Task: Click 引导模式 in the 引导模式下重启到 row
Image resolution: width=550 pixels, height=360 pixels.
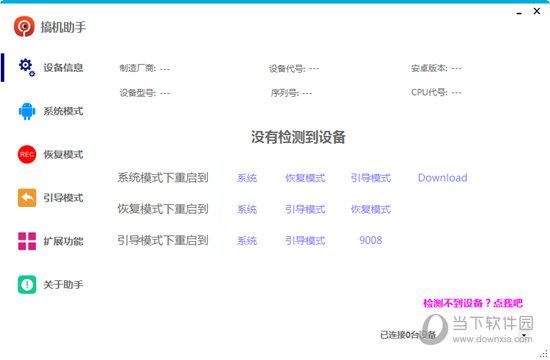Action: tap(305, 241)
